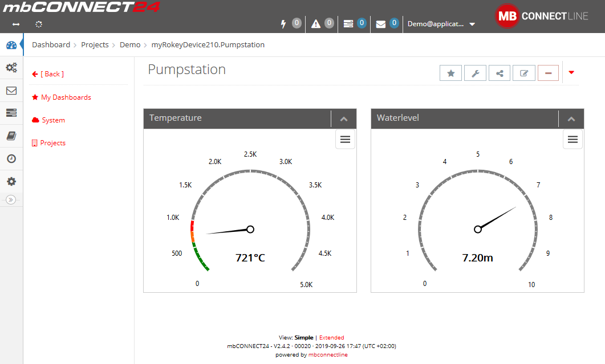Open the envelope messages indicator
The height and width of the screenshot is (364, 605).
[x=387, y=23]
